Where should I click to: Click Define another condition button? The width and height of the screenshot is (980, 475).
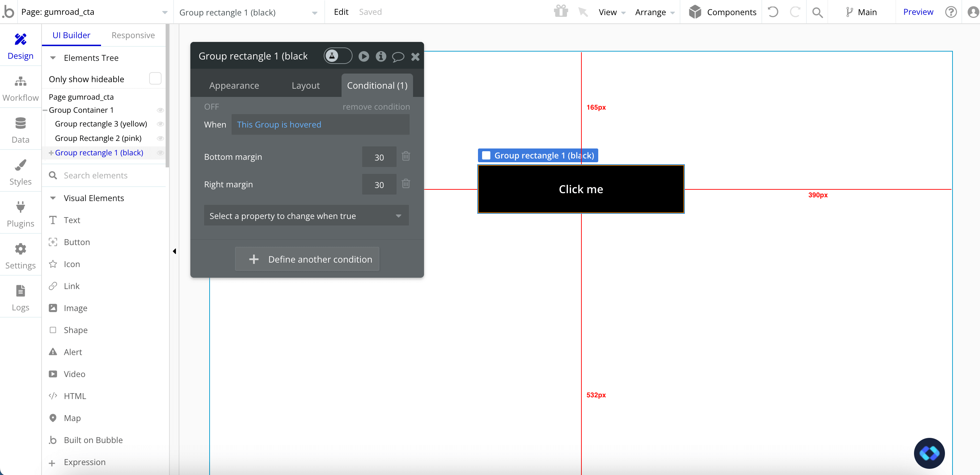pos(307,259)
